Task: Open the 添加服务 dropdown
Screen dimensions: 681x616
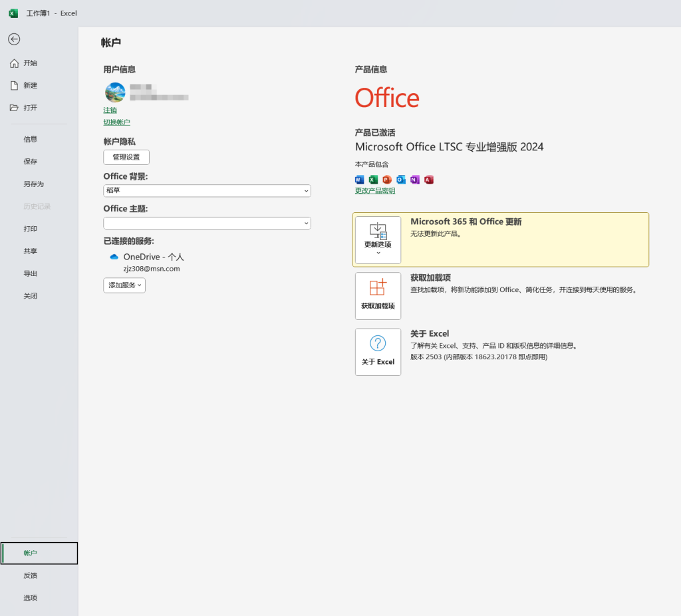Action: tap(124, 285)
